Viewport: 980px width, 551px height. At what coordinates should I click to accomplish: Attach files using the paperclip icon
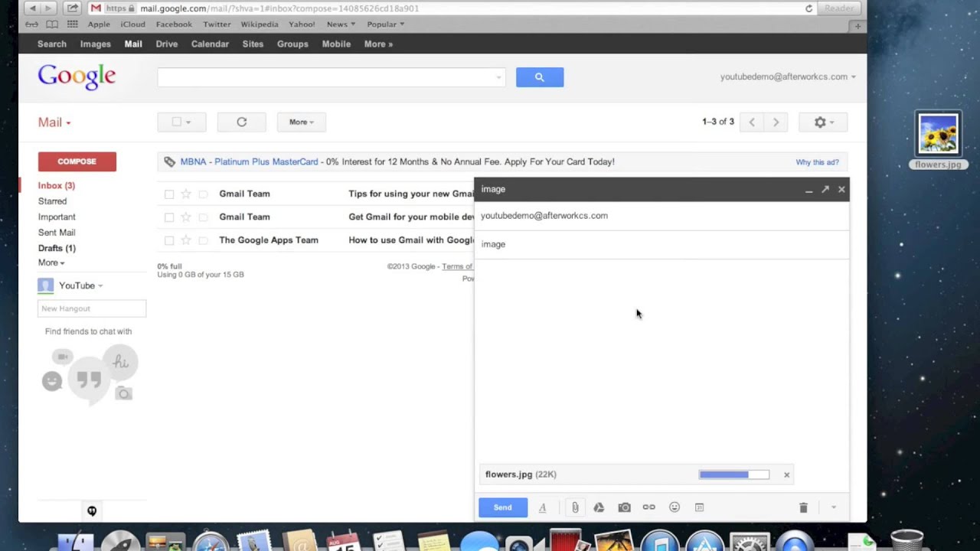575,507
